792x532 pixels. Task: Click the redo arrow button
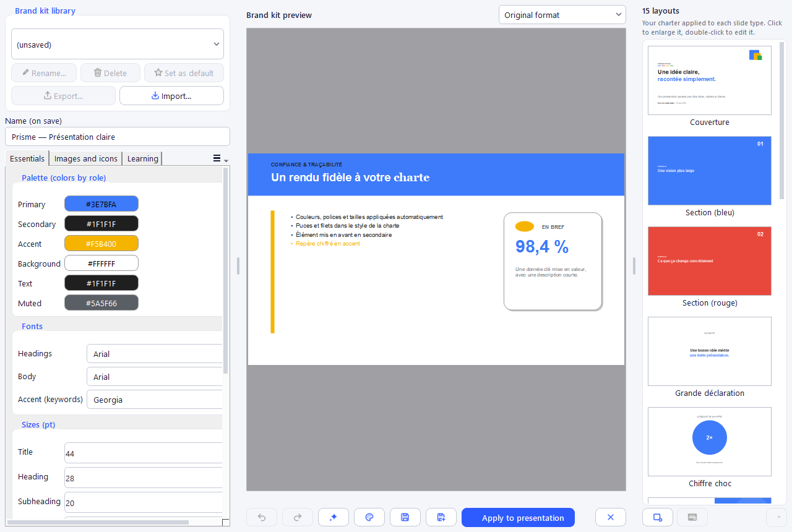click(x=298, y=517)
